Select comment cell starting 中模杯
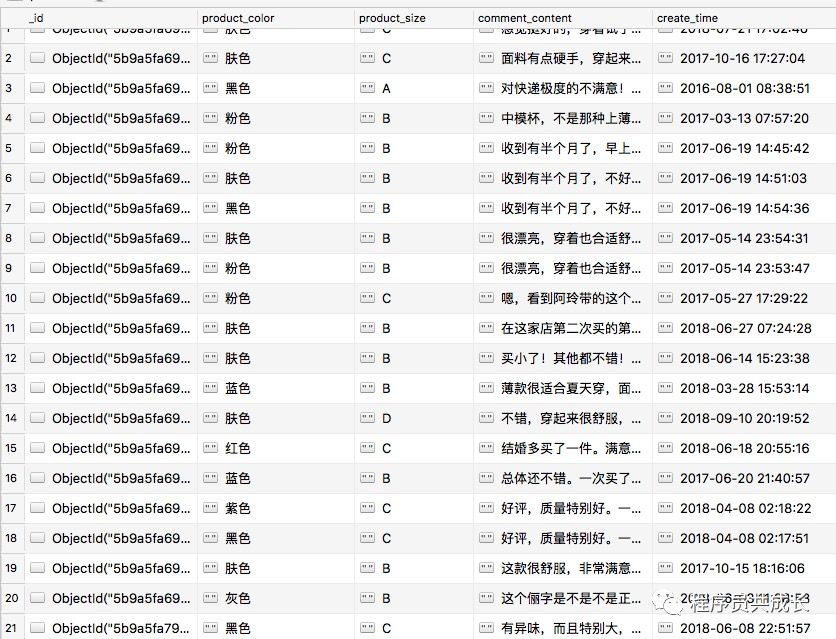836x639 pixels. click(x=563, y=118)
